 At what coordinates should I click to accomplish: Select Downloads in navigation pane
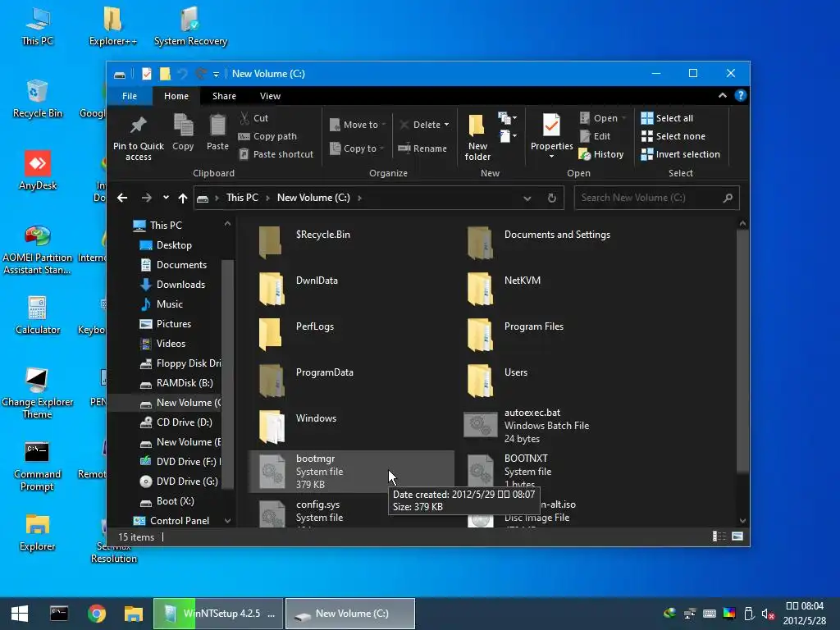click(x=180, y=285)
